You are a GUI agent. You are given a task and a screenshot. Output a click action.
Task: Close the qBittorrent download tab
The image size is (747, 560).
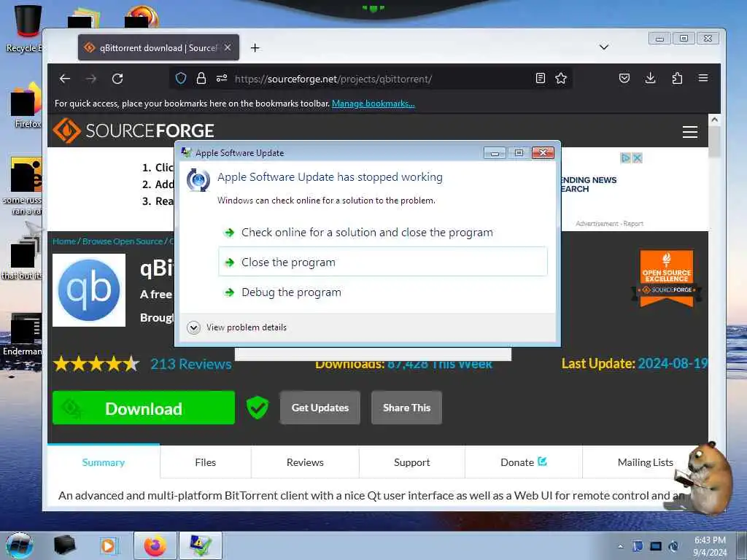tap(228, 47)
